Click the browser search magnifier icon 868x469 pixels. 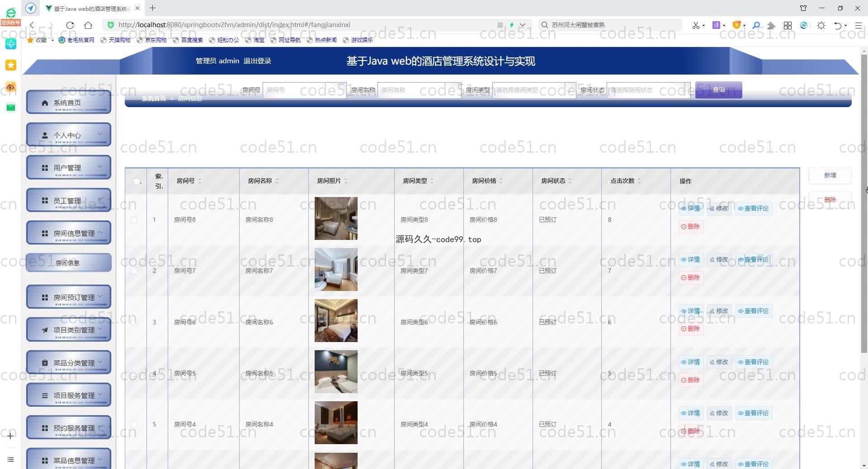tap(756, 25)
